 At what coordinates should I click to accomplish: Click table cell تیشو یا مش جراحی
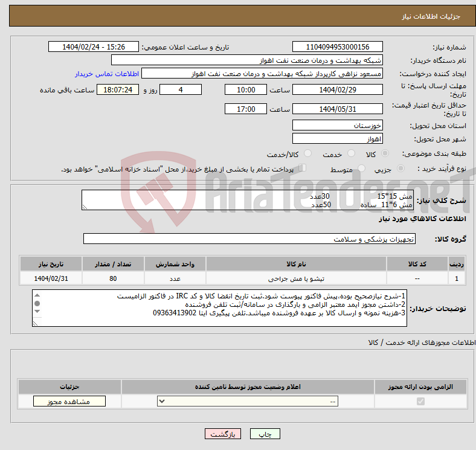pos(296,278)
